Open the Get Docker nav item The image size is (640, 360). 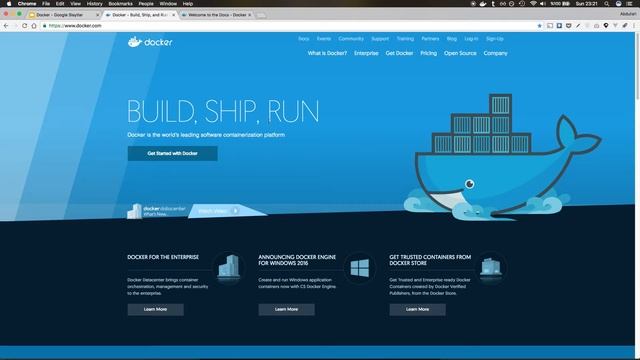coord(399,53)
